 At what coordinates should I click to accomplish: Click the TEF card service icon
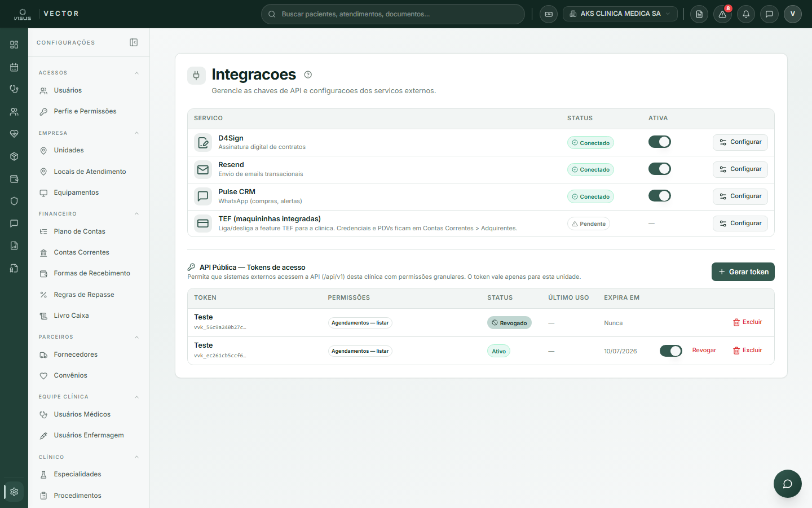(x=203, y=224)
